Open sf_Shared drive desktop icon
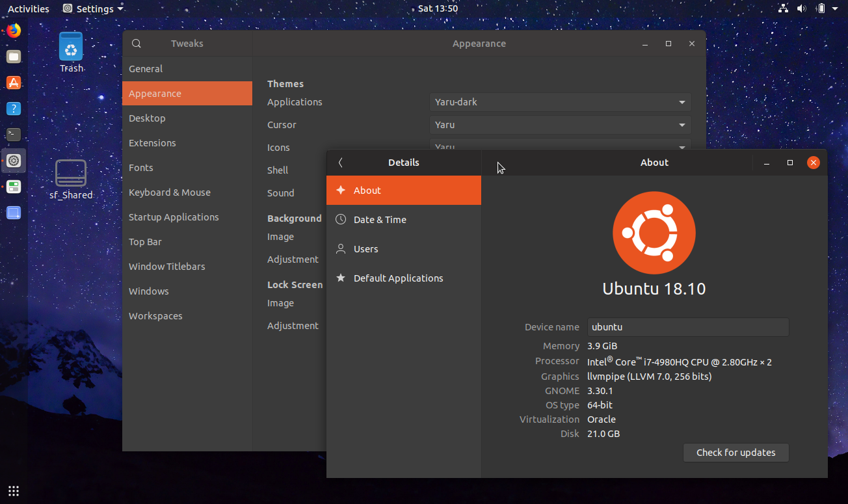 [x=71, y=179]
